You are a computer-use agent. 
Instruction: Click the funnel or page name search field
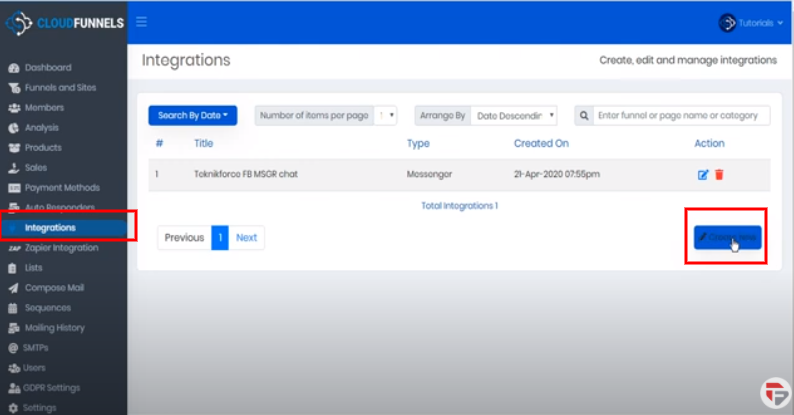681,116
